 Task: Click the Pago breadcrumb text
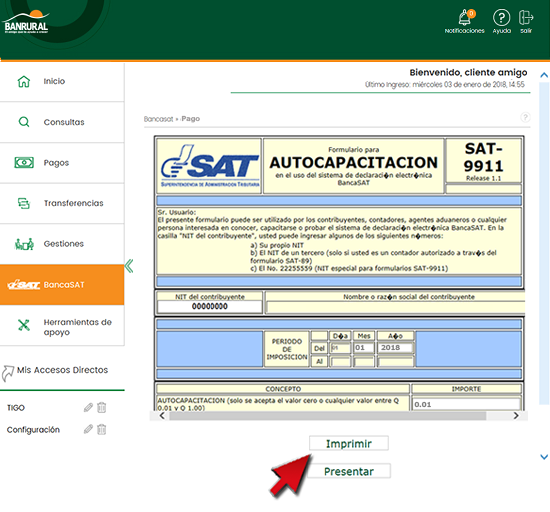pos(190,119)
